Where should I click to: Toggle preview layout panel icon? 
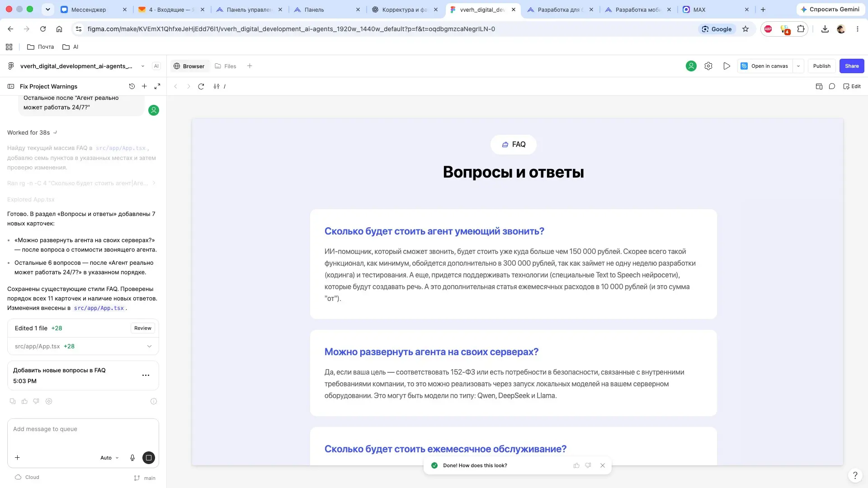(819, 86)
